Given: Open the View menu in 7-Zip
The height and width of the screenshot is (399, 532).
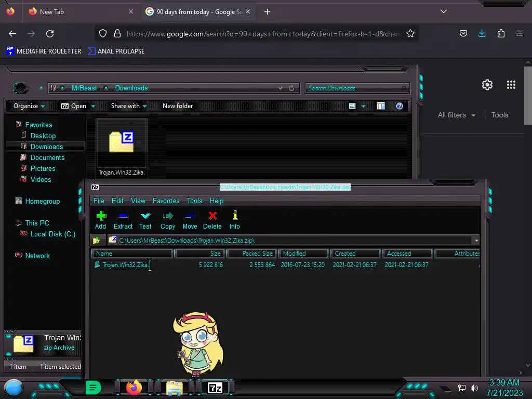Looking at the screenshot, I should click(138, 201).
